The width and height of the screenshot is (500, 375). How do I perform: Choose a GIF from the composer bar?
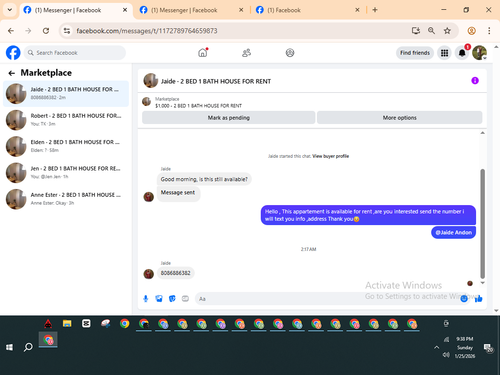click(185, 299)
